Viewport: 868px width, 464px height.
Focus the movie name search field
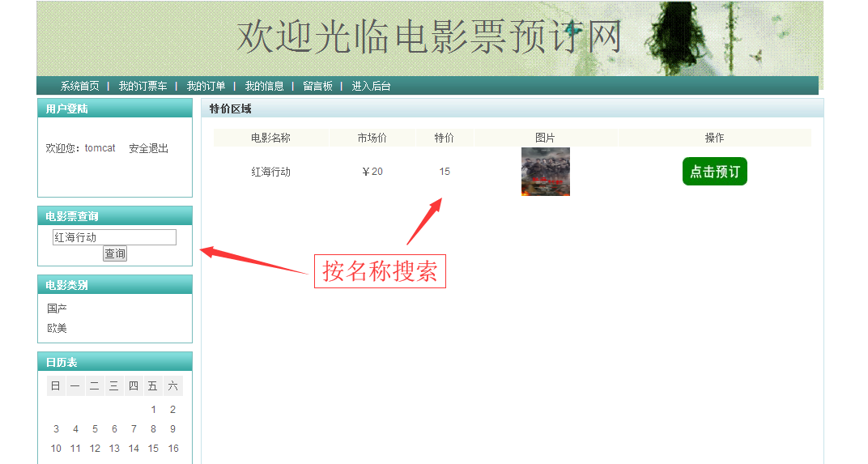[115, 237]
